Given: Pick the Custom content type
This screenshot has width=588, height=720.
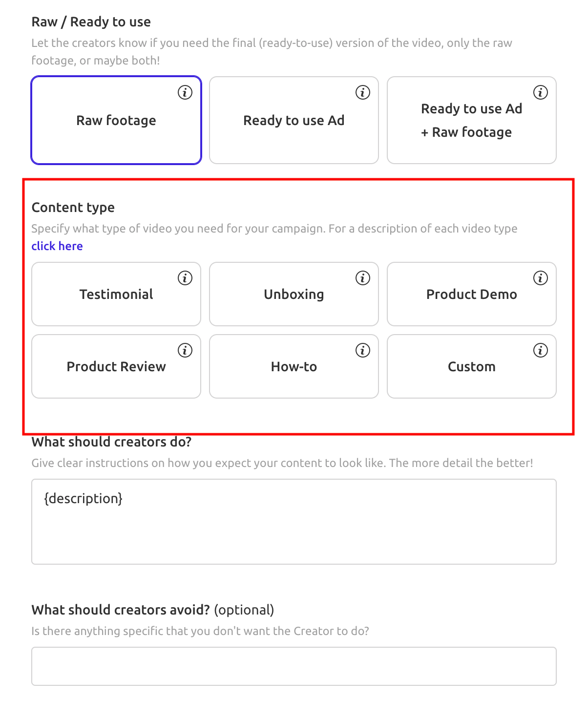Looking at the screenshot, I should click(472, 366).
